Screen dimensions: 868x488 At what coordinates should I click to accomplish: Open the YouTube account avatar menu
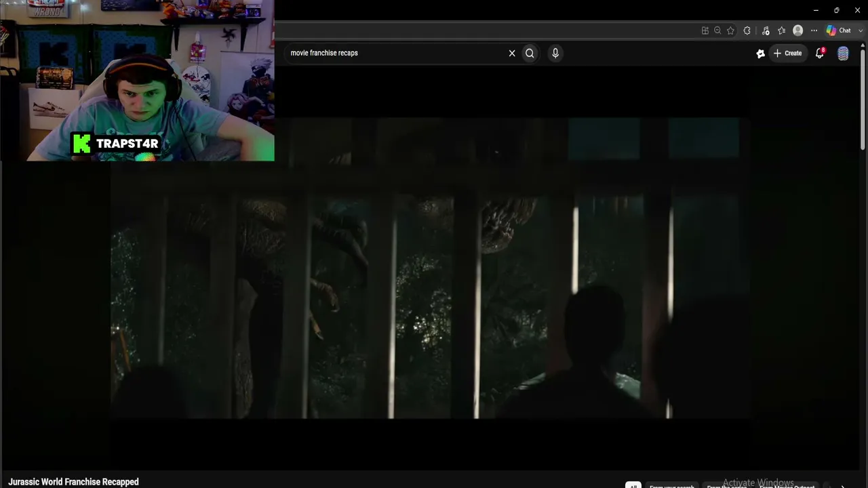(843, 54)
